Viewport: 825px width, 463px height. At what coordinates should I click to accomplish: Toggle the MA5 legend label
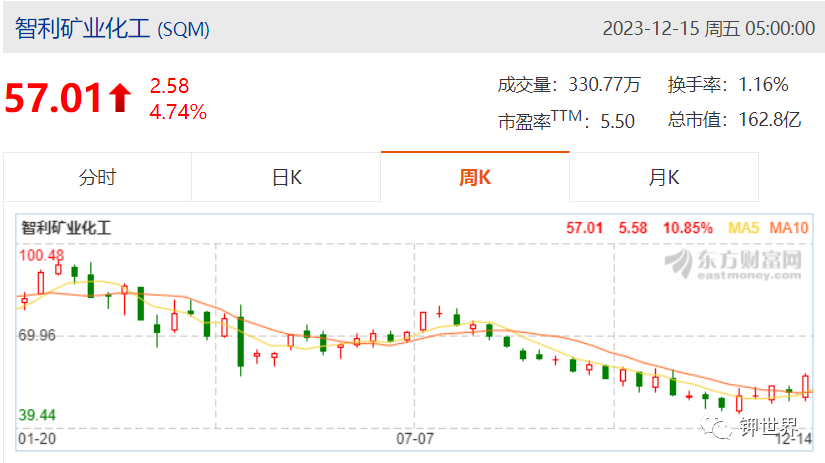(x=743, y=228)
